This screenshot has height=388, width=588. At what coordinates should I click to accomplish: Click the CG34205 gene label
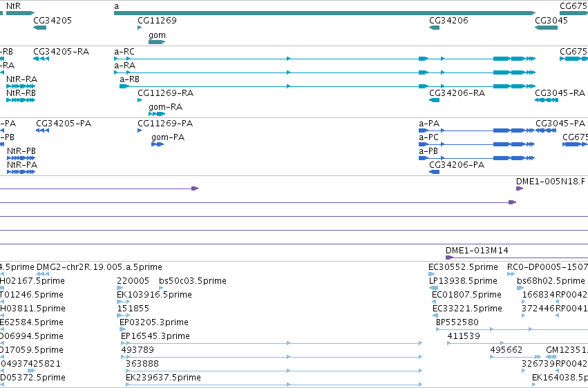pos(53,20)
